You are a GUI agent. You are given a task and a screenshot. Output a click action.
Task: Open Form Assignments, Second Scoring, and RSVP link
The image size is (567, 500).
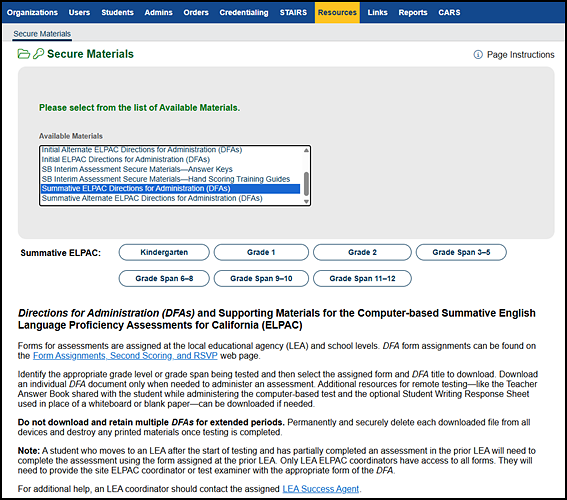125,356
